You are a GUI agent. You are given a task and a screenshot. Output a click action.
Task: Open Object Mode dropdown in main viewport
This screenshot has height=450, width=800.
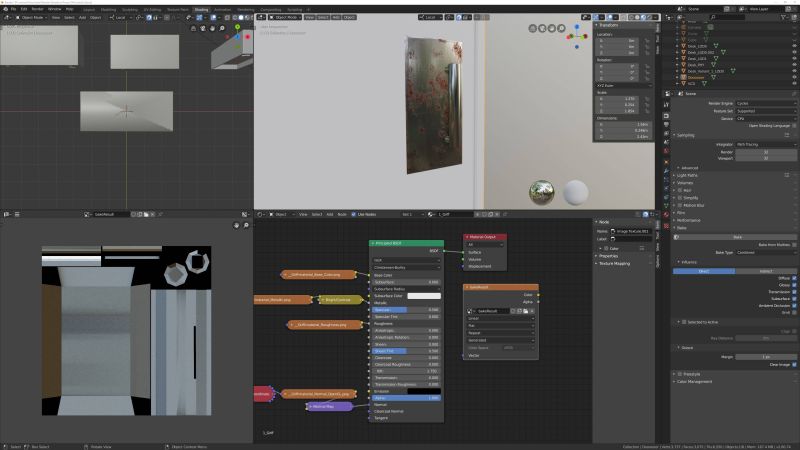(286, 17)
